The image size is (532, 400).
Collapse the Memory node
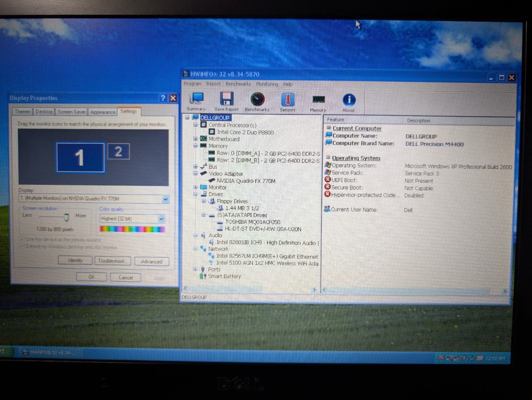pyautogui.click(x=196, y=146)
